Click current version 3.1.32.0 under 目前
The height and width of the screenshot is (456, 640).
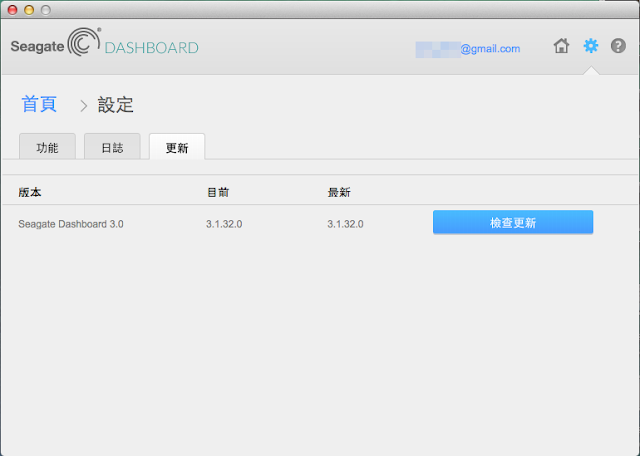click(x=224, y=224)
